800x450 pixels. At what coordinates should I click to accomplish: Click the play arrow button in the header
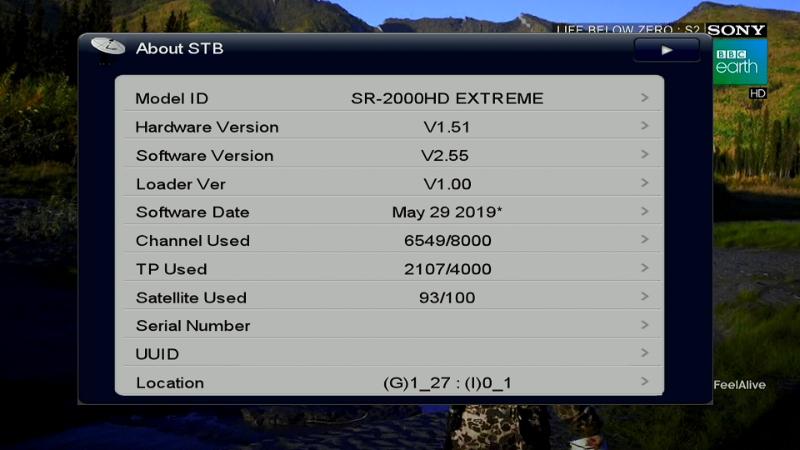click(666, 50)
